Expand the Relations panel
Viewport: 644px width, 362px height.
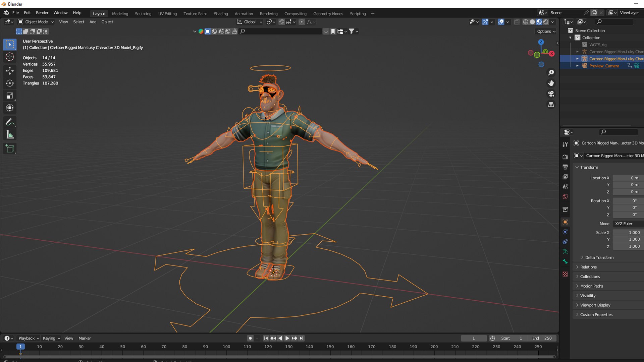[588, 267]
